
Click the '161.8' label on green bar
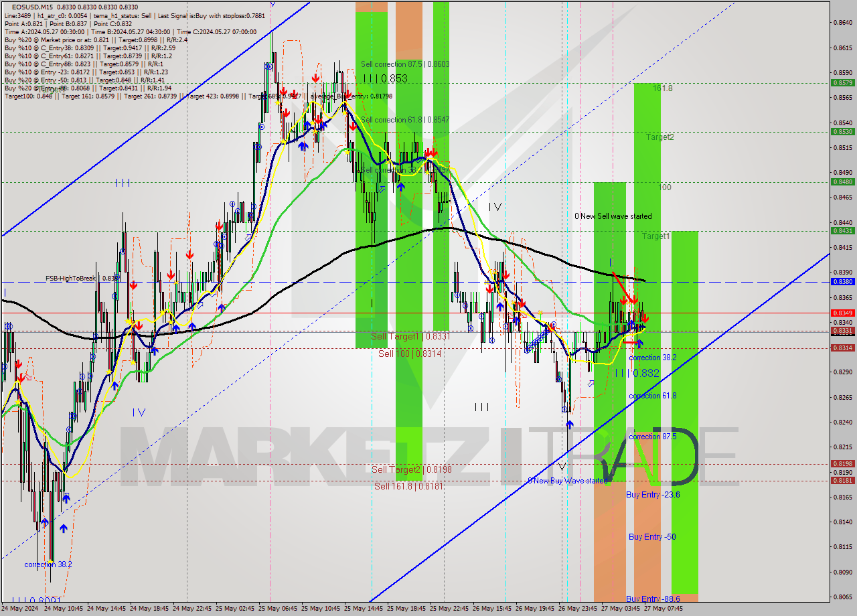[x=663, y=88]
